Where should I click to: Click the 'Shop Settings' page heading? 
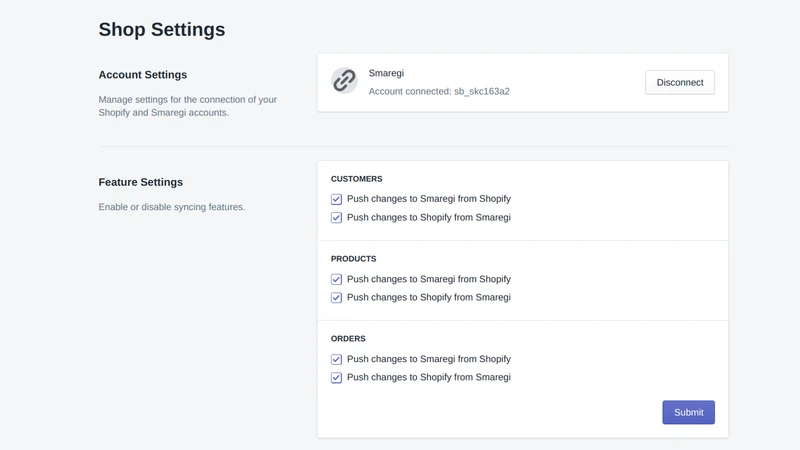point(162,30)
